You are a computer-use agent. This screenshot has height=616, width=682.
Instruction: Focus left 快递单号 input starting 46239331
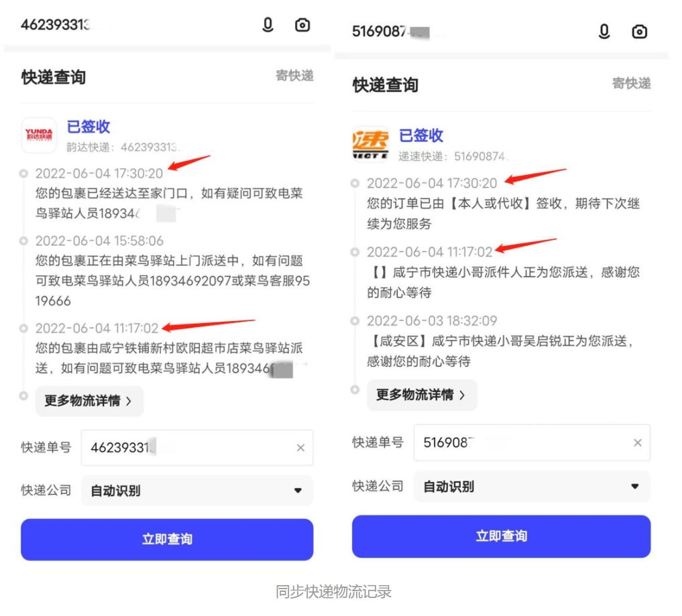coord(197,447)
